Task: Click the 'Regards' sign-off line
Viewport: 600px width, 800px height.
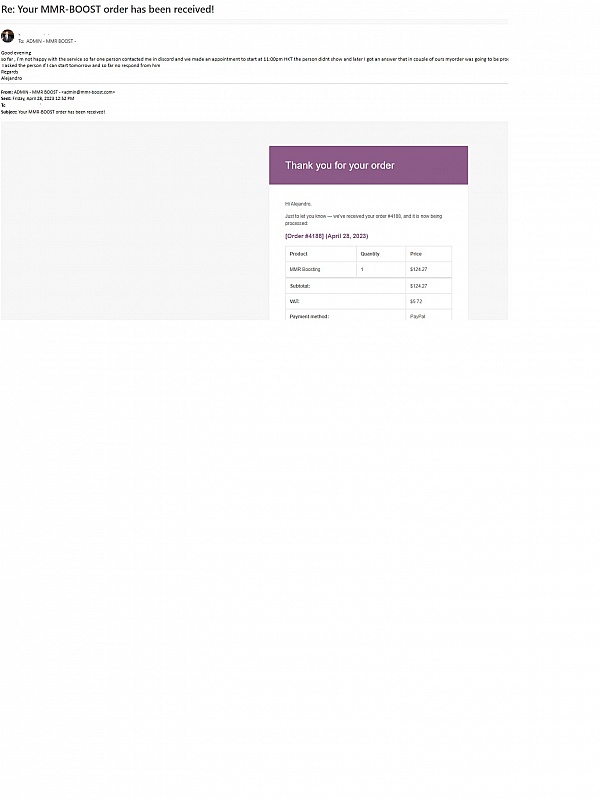Action: (10, 72)
